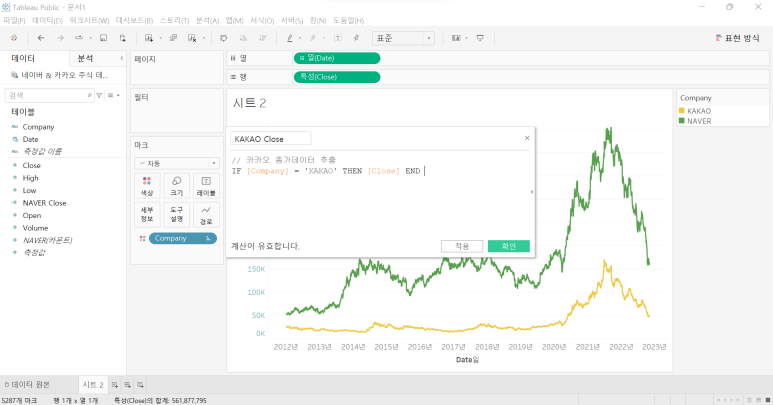The height and width of the screenshot is (405, 773).
Task: Click the fix axes pin icon
Action: pyautogui.click(x=356, y=38)
